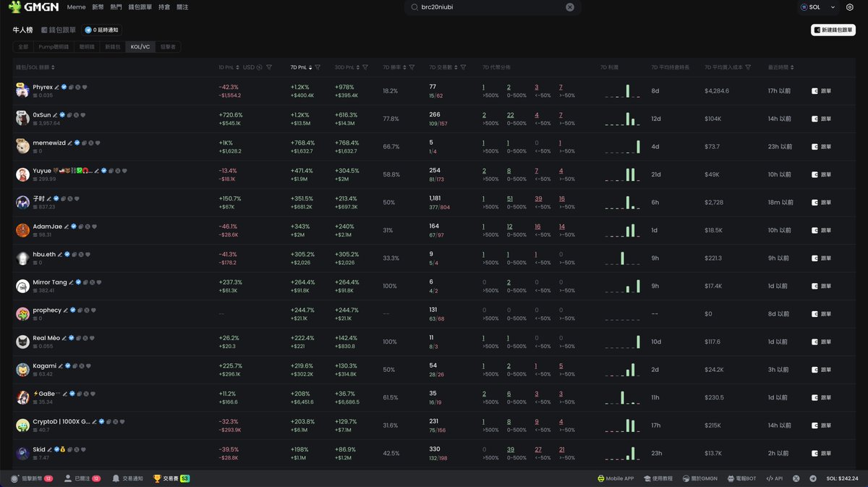Click the Phyrex wallet avatar
The height and width of the screenshot is (487, 868).
(22, 90)
